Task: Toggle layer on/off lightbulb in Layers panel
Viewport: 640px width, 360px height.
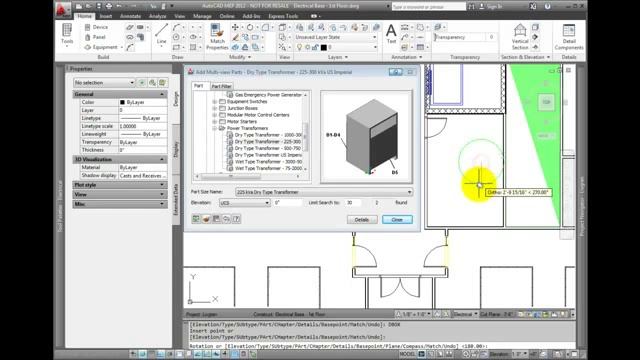Action: click(299, 47)
